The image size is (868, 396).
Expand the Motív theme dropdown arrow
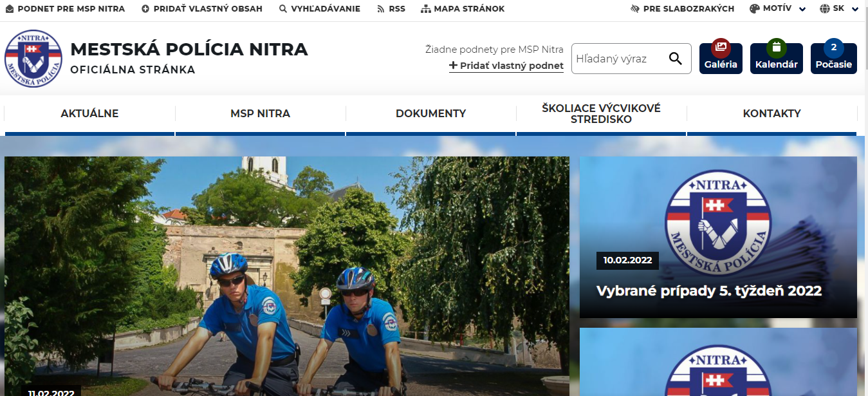[802, 9]
